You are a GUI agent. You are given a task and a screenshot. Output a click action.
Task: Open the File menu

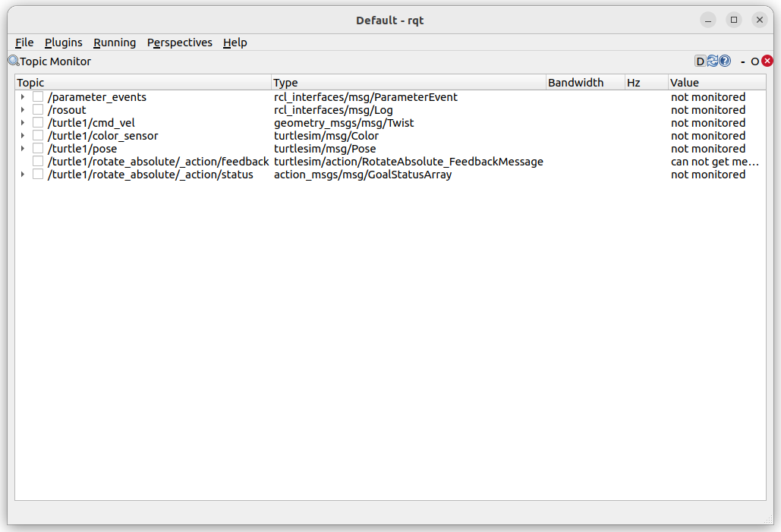click(24, 42)
